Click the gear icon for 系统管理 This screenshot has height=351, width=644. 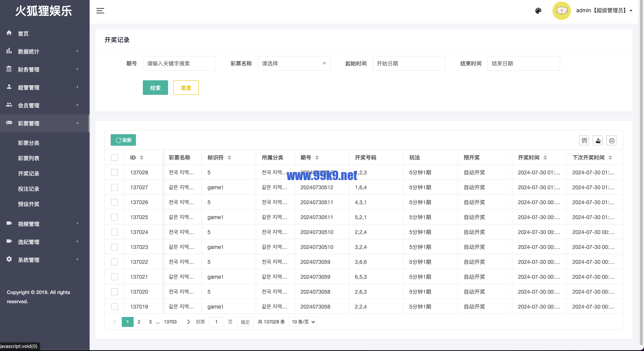pos(9,259)
